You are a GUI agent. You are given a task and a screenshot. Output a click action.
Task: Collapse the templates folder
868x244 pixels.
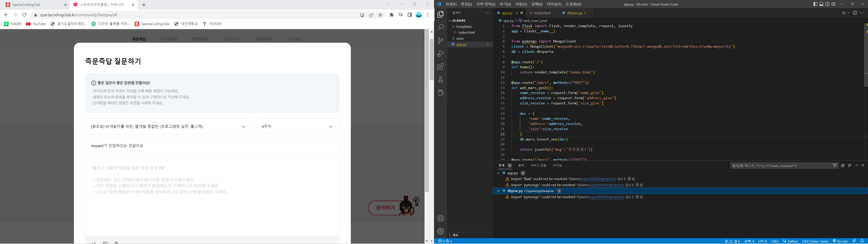(453, 27)
